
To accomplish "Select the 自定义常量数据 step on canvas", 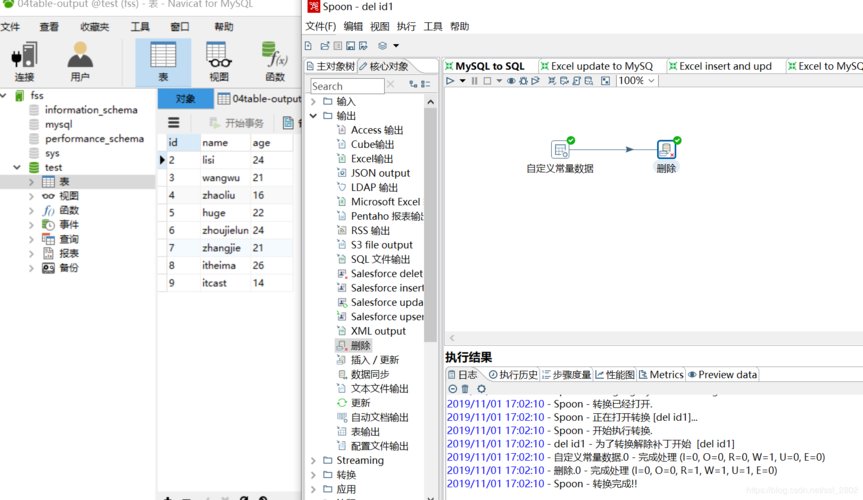I will click(x=560, y=149).
